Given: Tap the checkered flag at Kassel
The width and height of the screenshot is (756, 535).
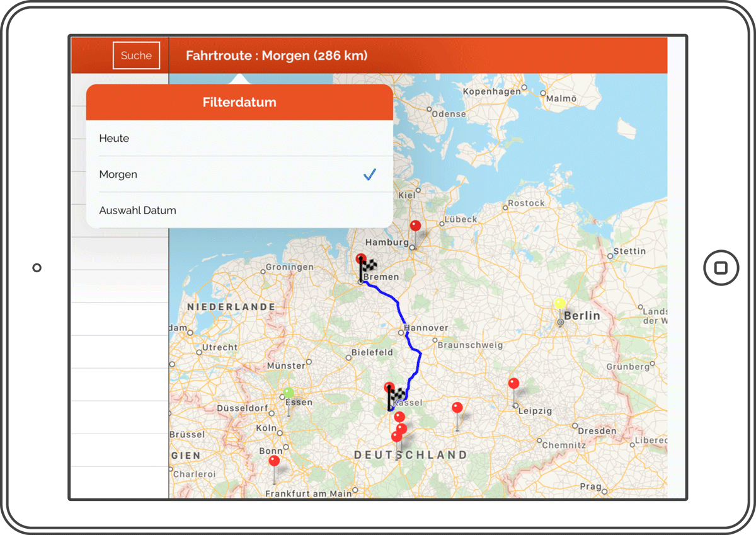Looking at the screenshot, I should coord(396,398).
